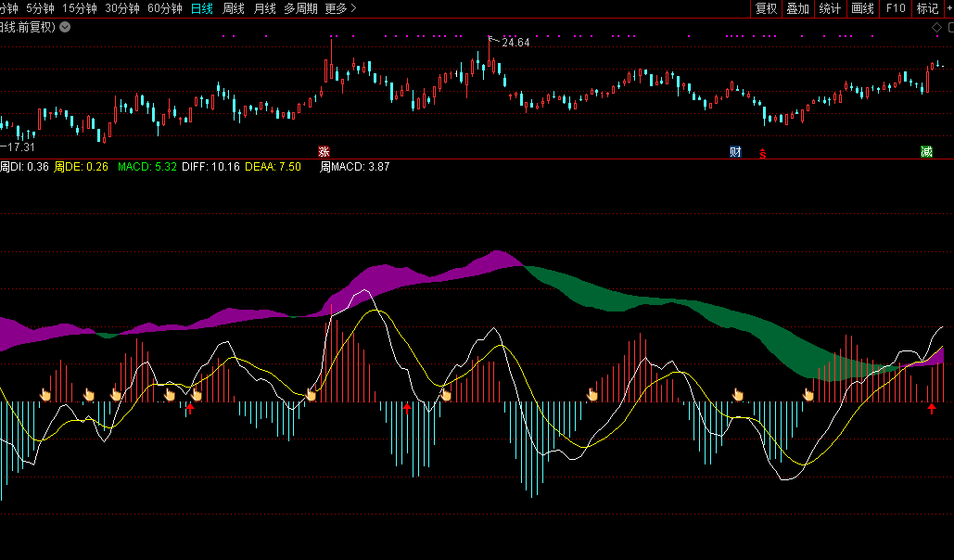Click the blue 财 financial report marker
The image size is (954, 560).
pyautogui.click(x=735, y=151)
